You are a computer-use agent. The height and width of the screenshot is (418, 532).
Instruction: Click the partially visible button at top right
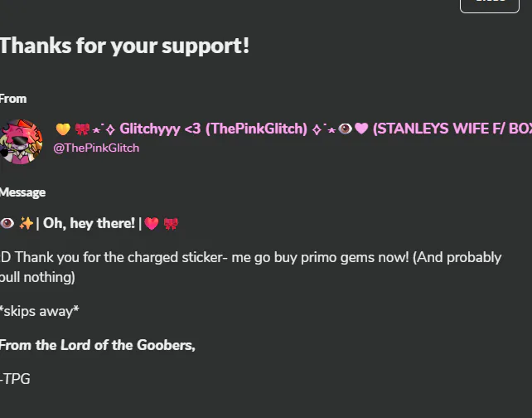(489, 6)
